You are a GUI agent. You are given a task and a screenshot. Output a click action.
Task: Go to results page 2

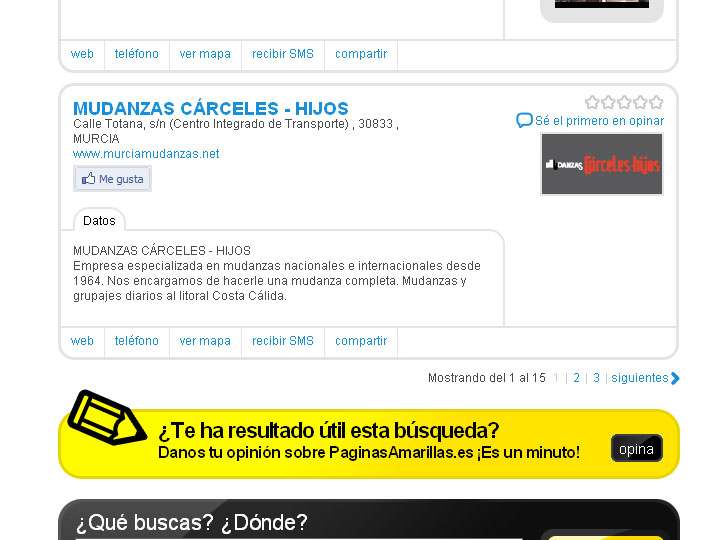pos(576,378)
